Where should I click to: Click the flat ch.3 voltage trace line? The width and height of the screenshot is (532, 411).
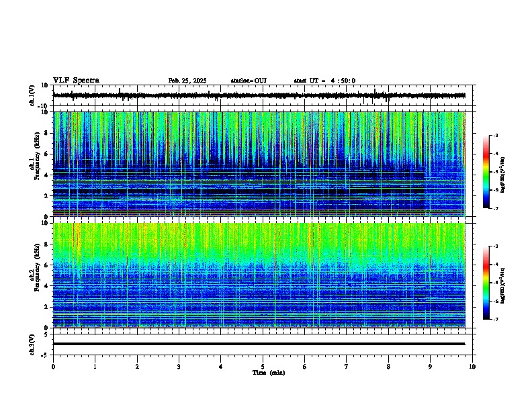(x=259, y=344)
